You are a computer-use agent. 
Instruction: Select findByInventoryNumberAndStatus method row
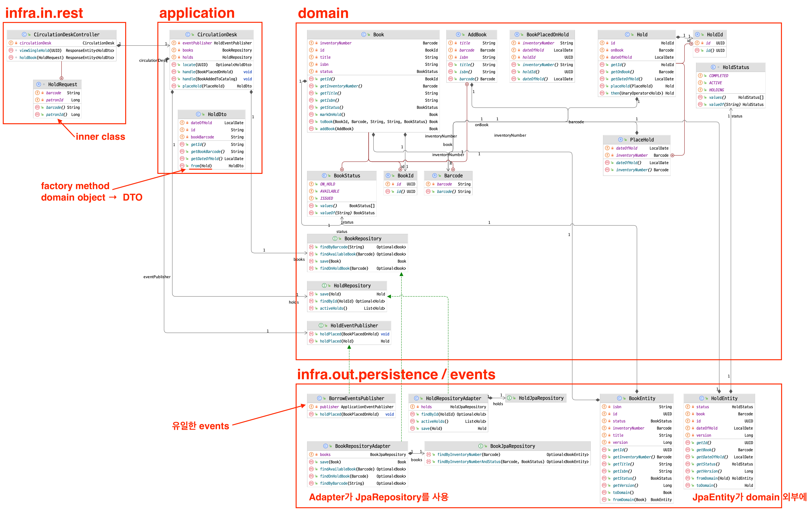coord(507,462)
